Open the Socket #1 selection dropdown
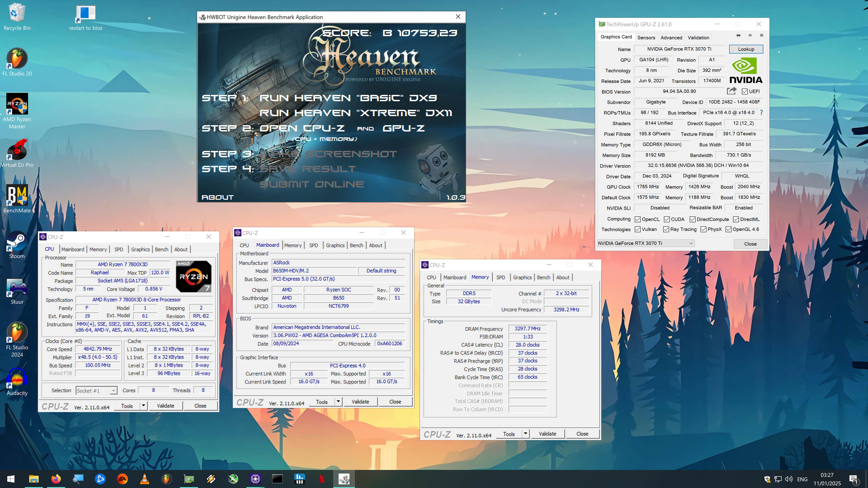 96,391
